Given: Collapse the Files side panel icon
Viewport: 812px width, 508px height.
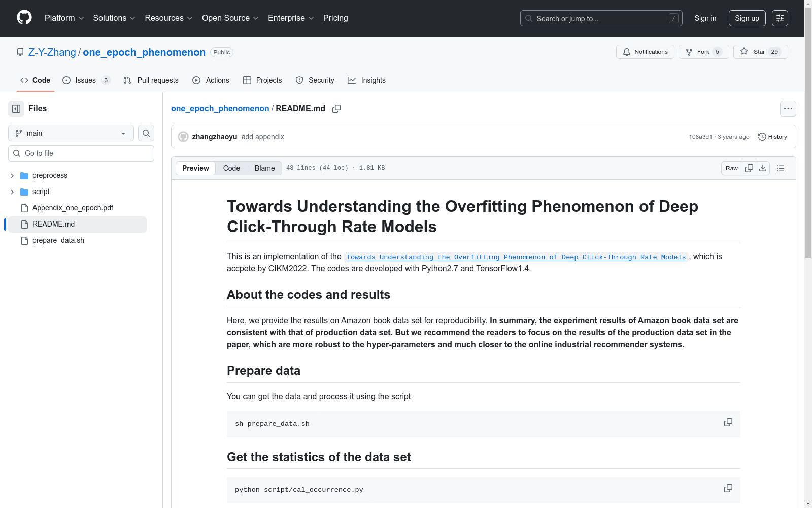Looking at the screenshot, I should (x=16, y=109).
